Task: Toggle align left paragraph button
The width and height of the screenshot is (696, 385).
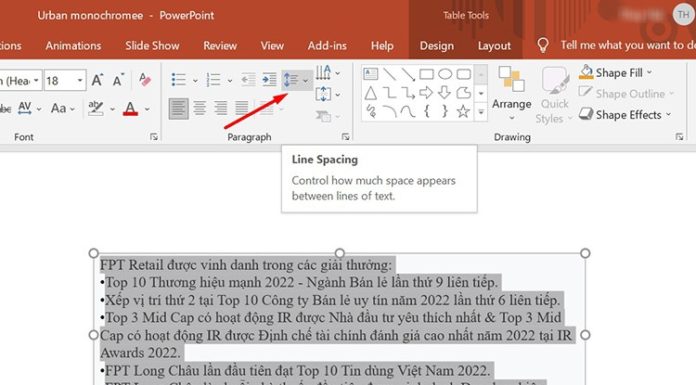Action: [x=178, y=108]
